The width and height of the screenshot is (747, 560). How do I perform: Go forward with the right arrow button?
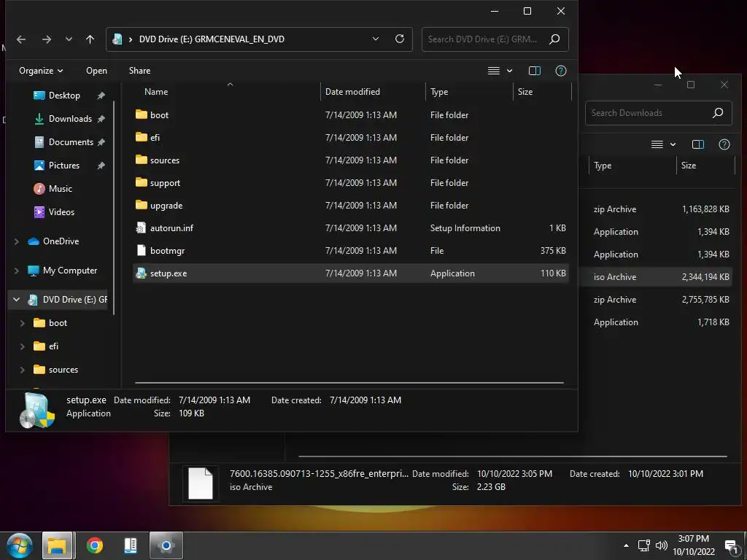pos(46,39)
